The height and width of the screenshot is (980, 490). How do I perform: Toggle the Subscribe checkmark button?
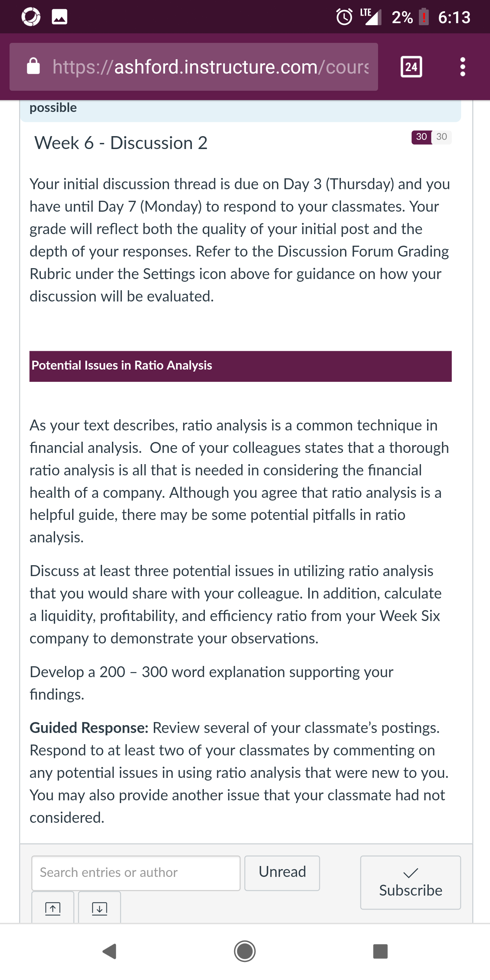pyautogui.click(x=410, y=882)
